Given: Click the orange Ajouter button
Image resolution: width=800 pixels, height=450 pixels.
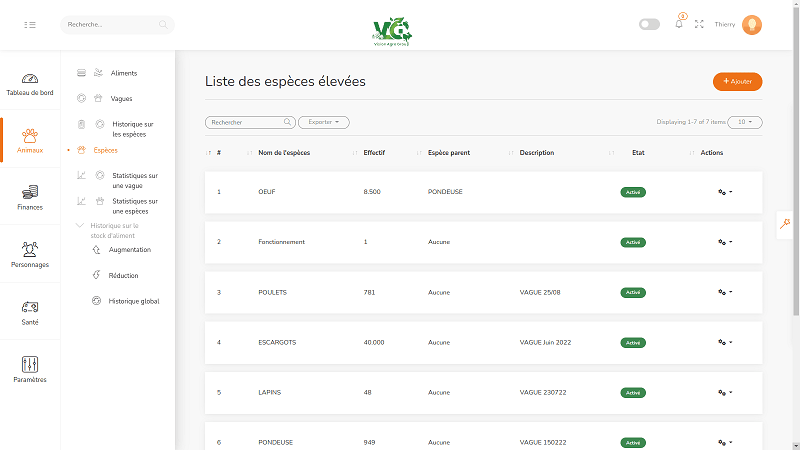Looking at the screenshot, I should pyautogui.click(x=737, y=81).
